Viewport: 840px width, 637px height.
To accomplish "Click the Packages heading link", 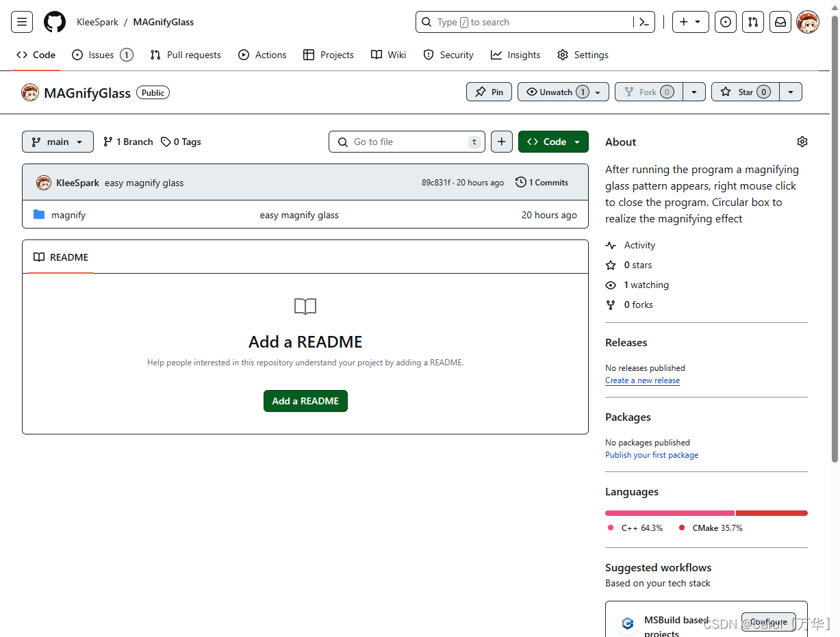I will pos(628,417).
